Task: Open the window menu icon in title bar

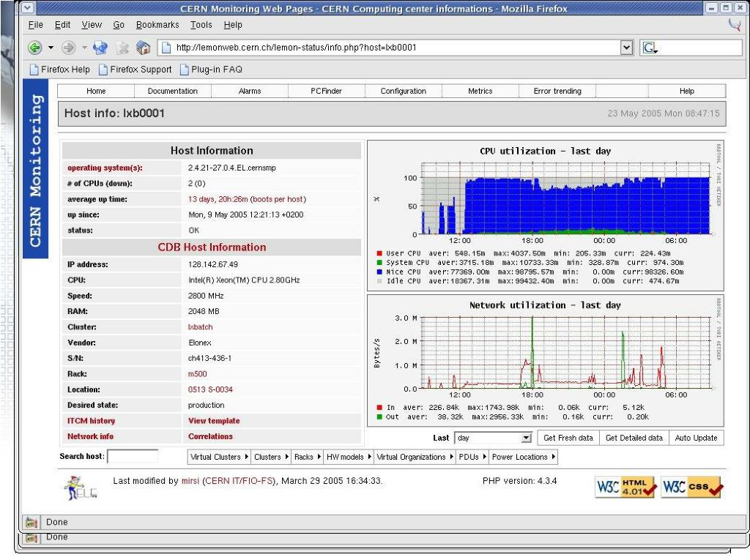Action: pos(27,7)
